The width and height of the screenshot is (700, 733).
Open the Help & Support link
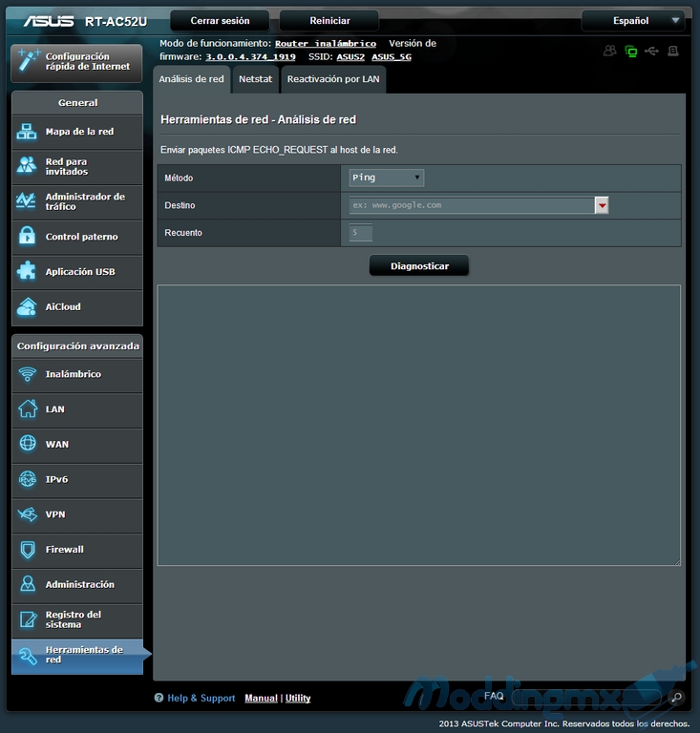[202, 698]
